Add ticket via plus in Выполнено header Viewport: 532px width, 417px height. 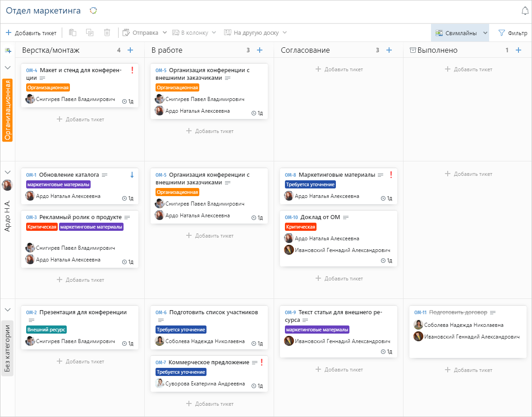518,50
